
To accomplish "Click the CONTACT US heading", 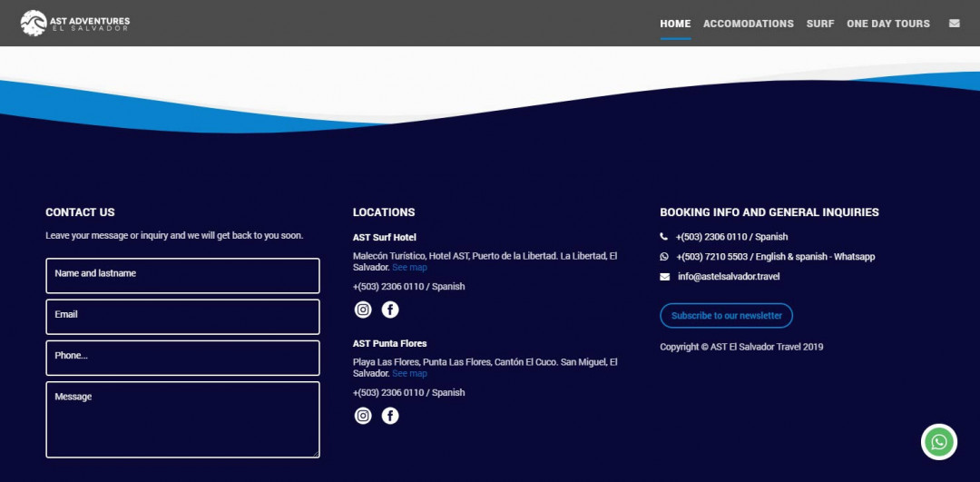I will point(80,212).
